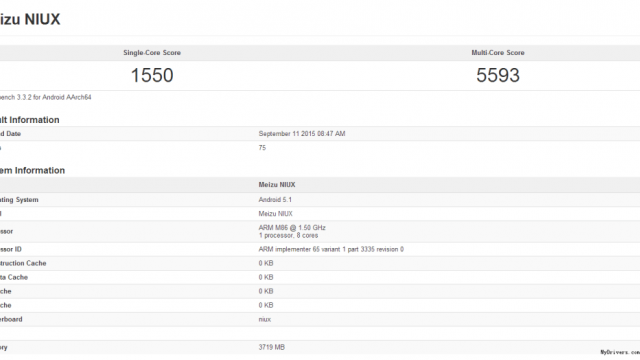Click the date September 11 2015 08:47 AM

[x=302, y=133]
